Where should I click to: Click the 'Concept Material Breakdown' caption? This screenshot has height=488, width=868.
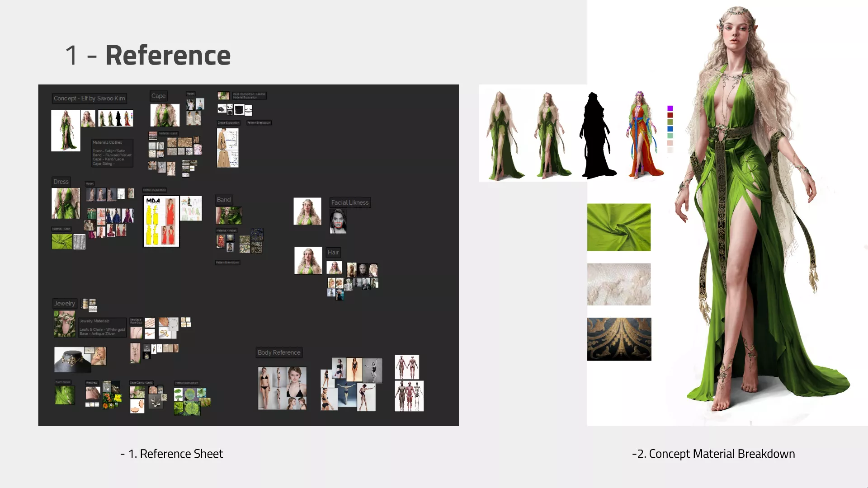coord(713,454)
